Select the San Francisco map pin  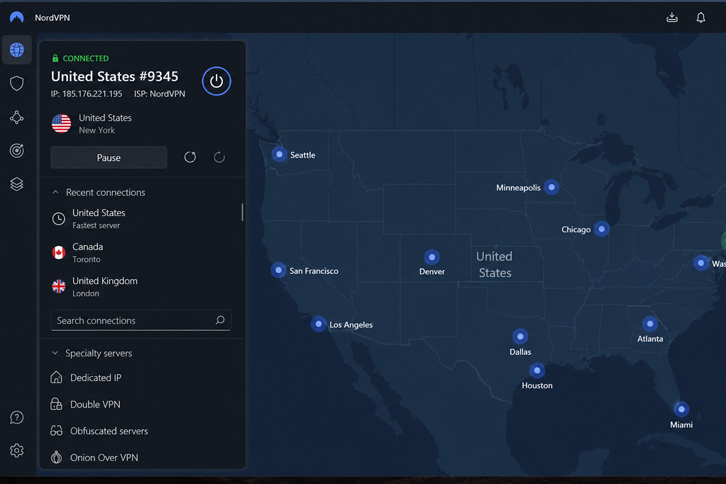[278, 270]
